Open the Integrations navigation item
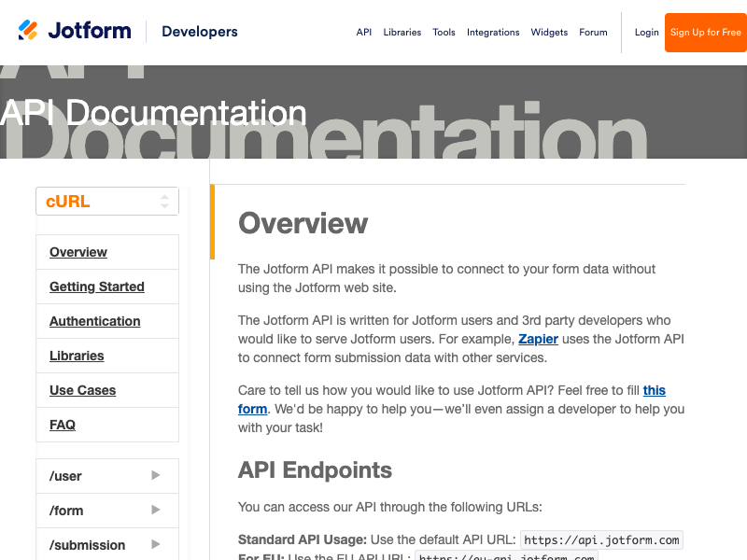The image size is (747, 560). (493, 33)
